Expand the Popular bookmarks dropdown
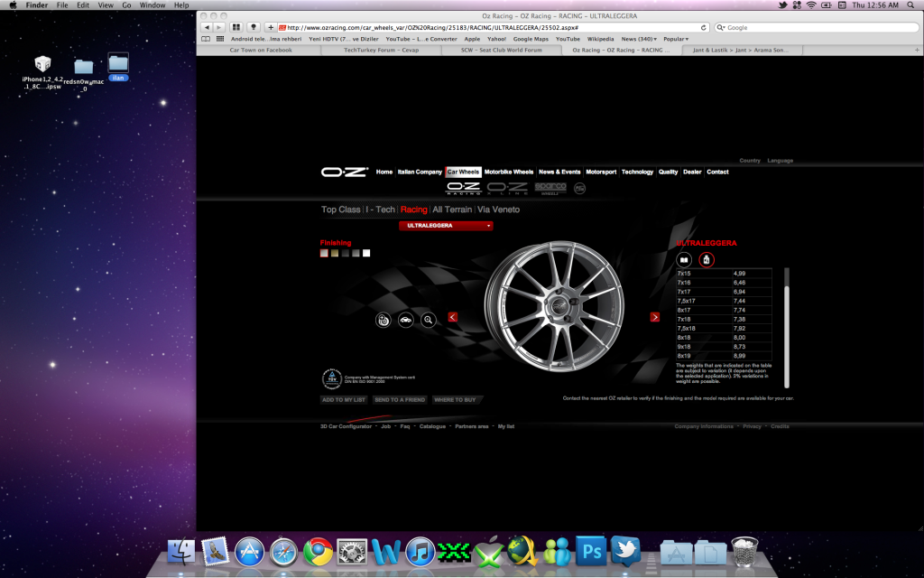The width and height of the screenshot is (924, 578). pyautogui.click(x=676, y=39)
